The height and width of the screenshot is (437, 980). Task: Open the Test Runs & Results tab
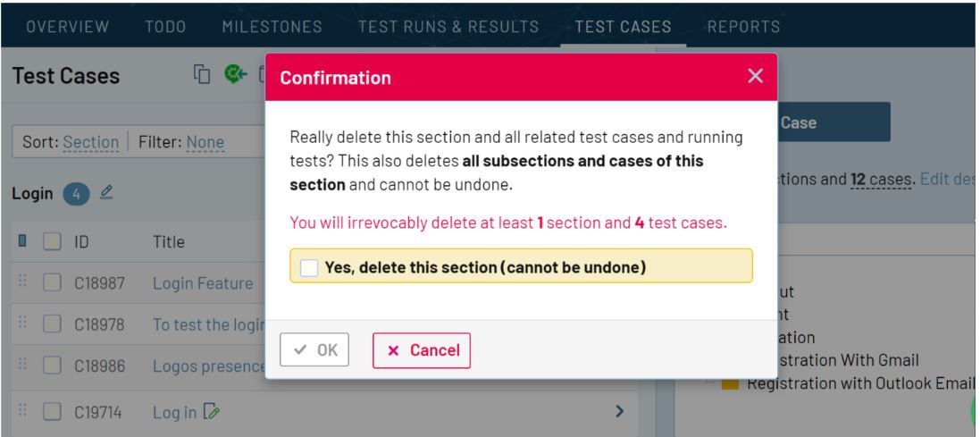(x=448, y=26)
